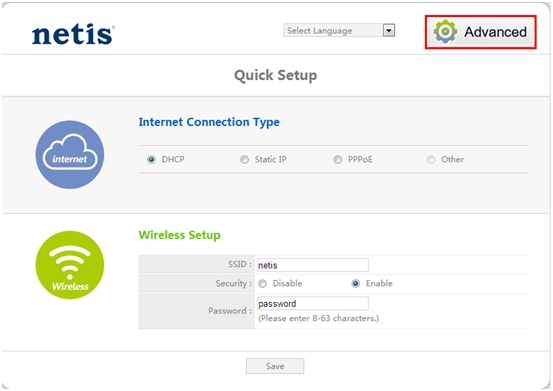Choose the Other connection type option
The image size is (553, 391).
(x=431, y=160)
